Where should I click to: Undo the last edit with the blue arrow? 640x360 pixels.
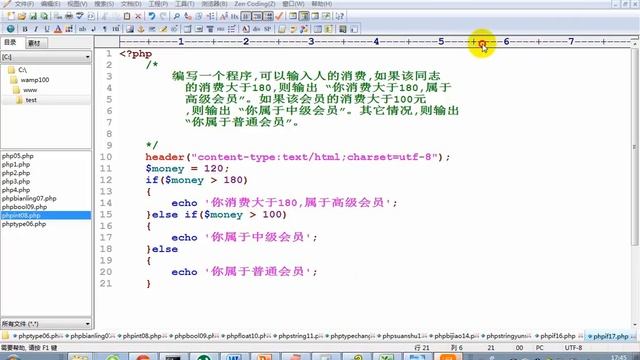[x=152, y=16]
